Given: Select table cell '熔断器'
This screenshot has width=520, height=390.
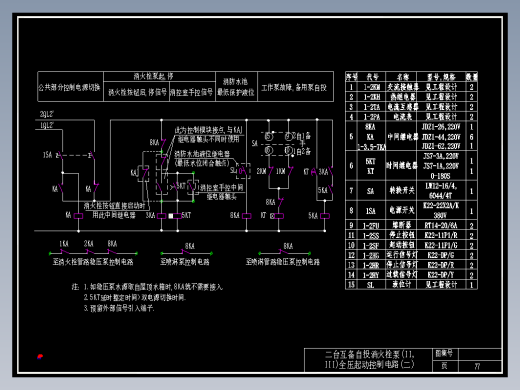Looking at the screenshot, I should click(402, 225).
